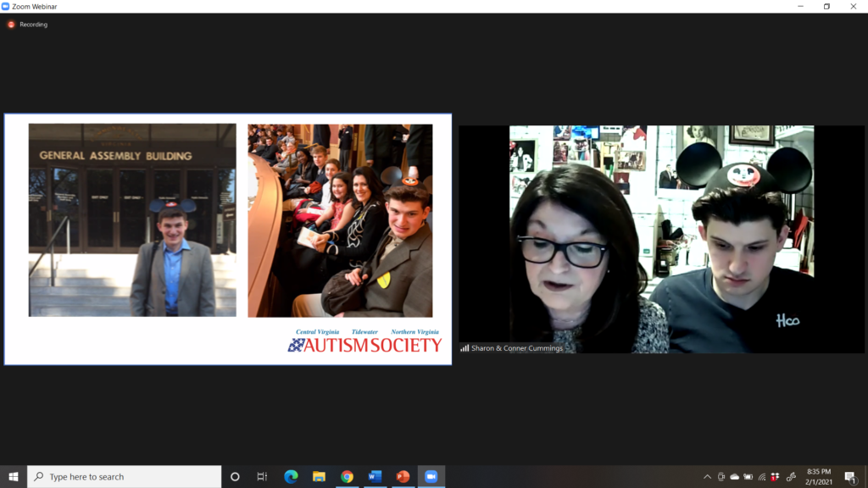Click the "Zoom Webinar" window title
868x488 pixels.
click(x=34, y=7)
